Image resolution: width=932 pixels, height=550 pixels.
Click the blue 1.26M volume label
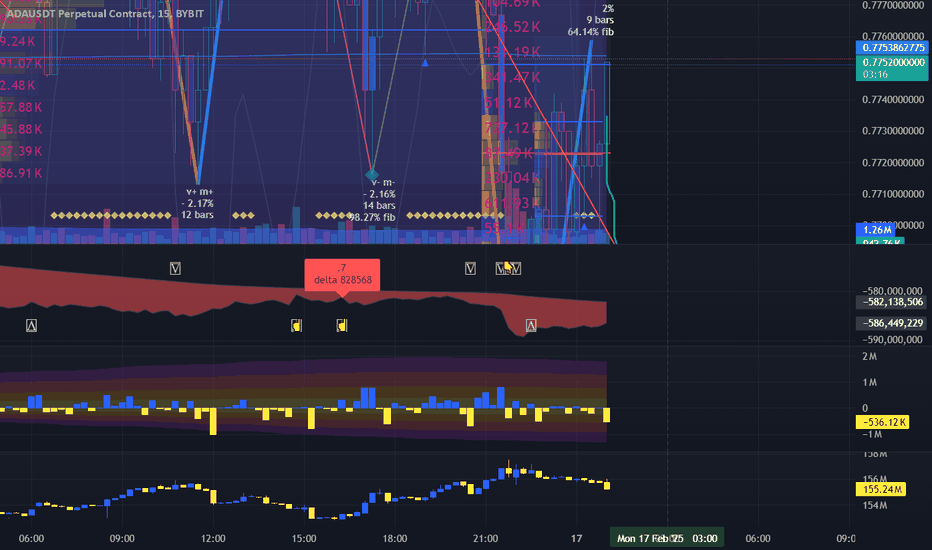(x=877, y=230)
